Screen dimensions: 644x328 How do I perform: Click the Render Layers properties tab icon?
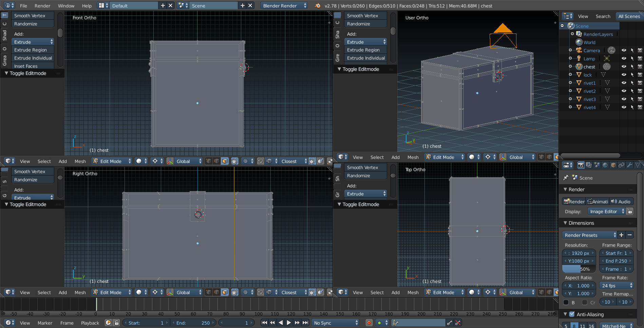pos(589,165)
